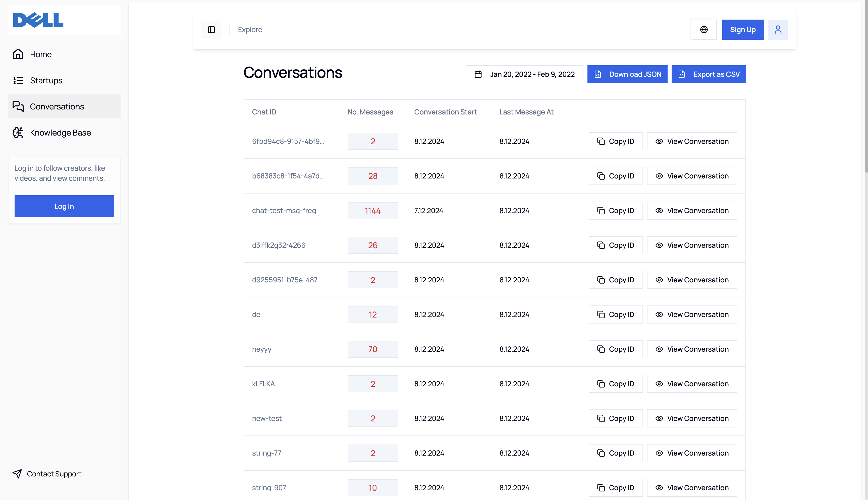
Task: Click the Knowledge Base brain icon
Action: [18, 133]
